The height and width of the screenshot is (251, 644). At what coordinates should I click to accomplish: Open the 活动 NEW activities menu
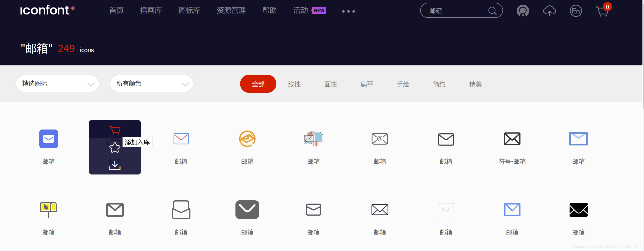pos(309,11)
